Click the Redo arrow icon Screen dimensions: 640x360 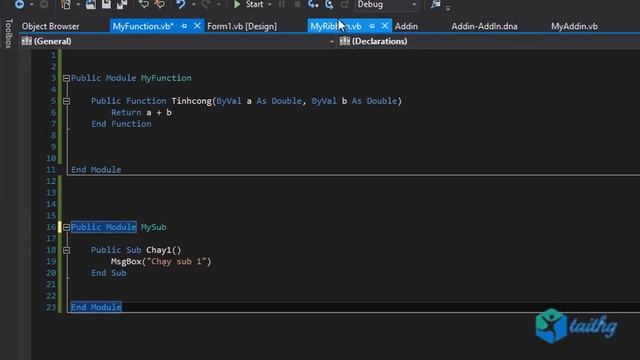[206, 4]
